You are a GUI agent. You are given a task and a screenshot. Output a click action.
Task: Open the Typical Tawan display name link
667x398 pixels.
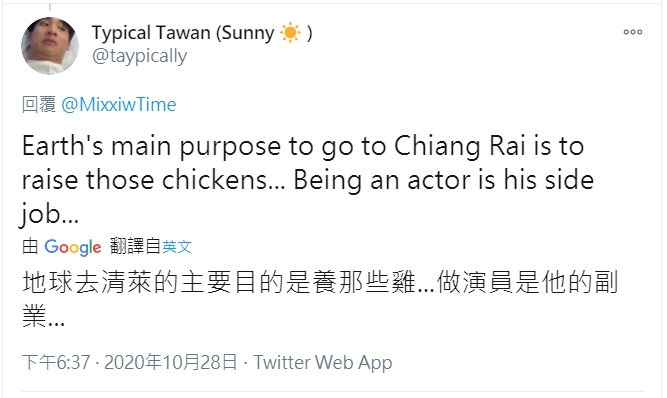click(202, 33)
